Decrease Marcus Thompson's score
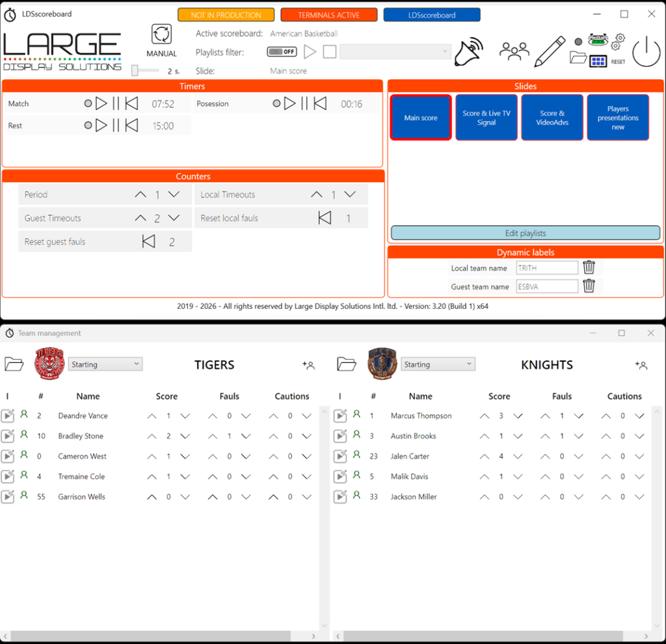 (518, 416)
